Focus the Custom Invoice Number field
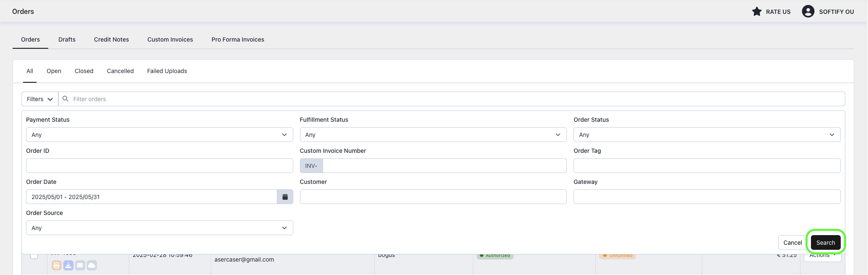The width and height of the screenshot is (868, 275). (x=444, y=166)
